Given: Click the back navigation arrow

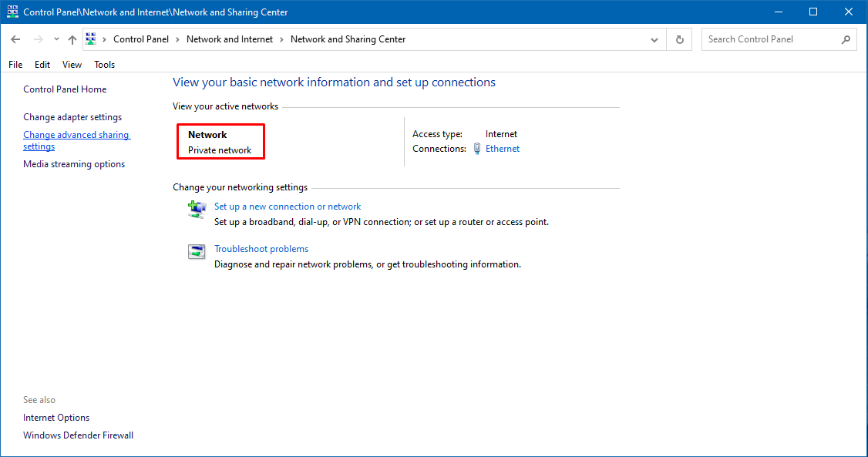Looking at the screenshot, I should (15, 39).
